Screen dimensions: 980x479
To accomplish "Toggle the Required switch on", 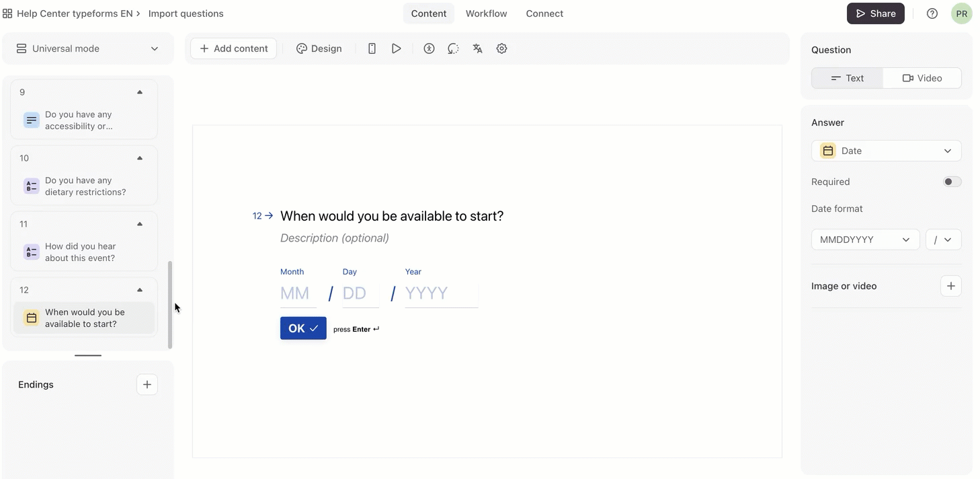I will point(952,182).
